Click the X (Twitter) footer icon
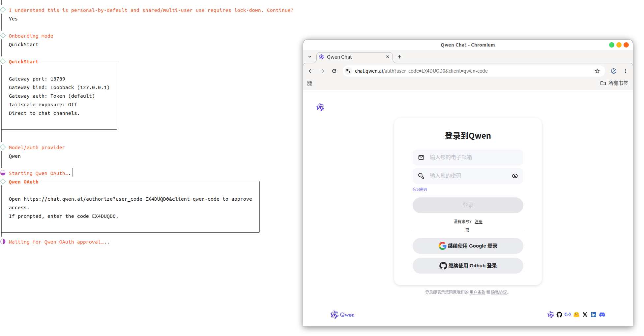 [585, 315]
